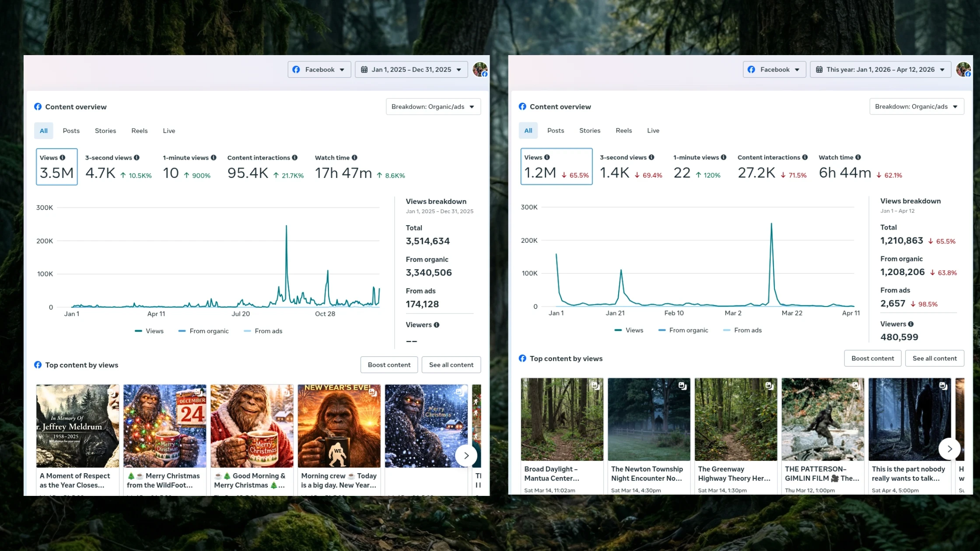Click right See all content button
The width and height of the screenshot is (980, 551).
tap(934, 358)
